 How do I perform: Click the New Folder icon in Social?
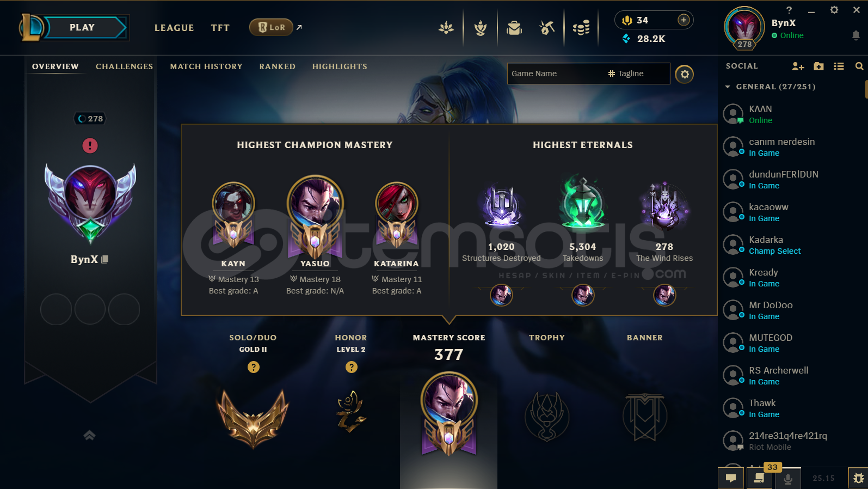818,66
